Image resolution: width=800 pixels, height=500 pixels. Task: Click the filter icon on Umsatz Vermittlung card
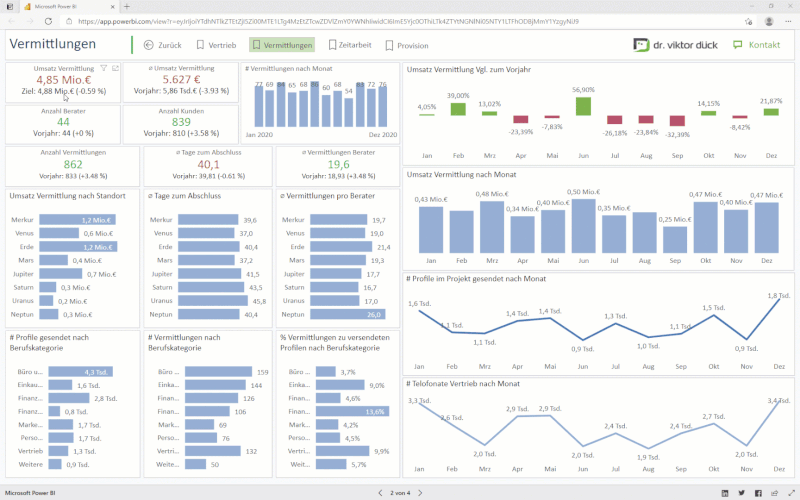pos(104,68)
